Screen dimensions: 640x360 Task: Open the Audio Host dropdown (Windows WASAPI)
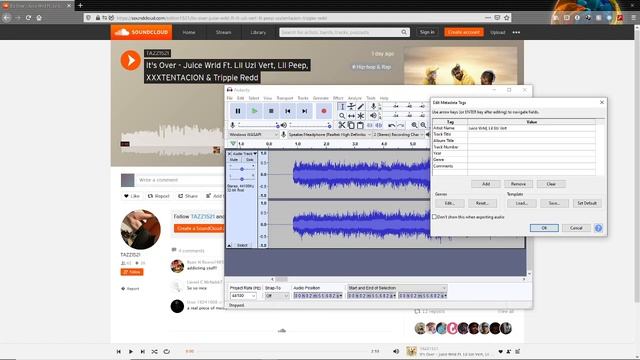pos(253,134)
